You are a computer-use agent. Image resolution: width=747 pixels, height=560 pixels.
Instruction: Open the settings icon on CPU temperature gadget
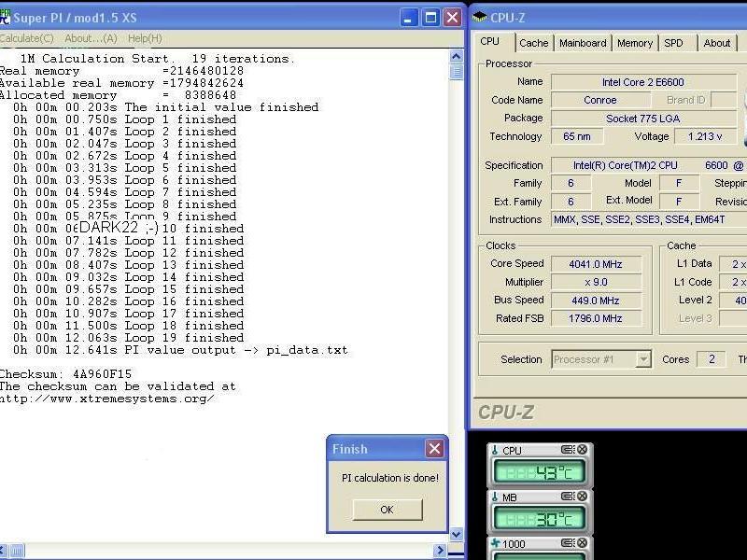click(568, 450)
